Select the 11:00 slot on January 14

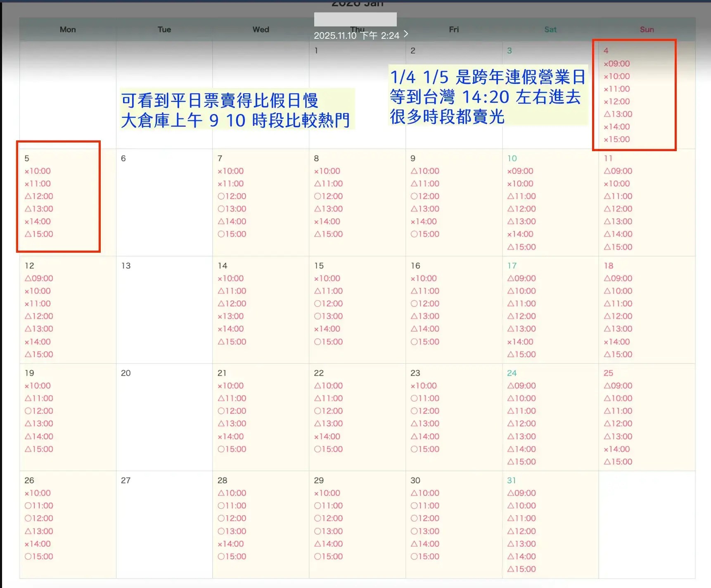[232, 291]
